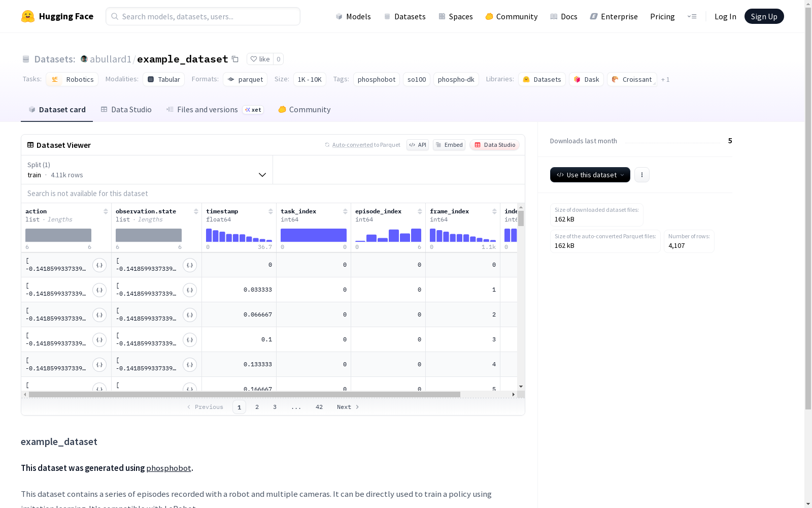Open the Split train dropdown

pos(147,170)
